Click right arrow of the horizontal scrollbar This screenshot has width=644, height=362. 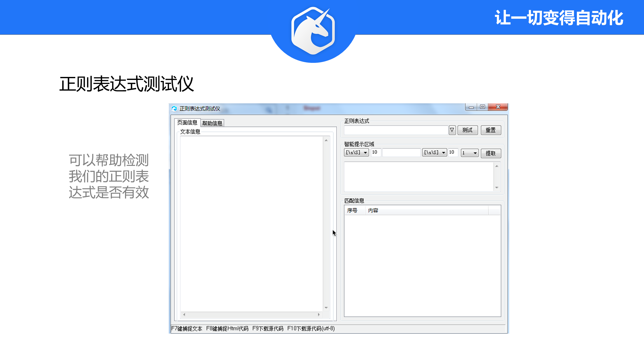(319, 314)
